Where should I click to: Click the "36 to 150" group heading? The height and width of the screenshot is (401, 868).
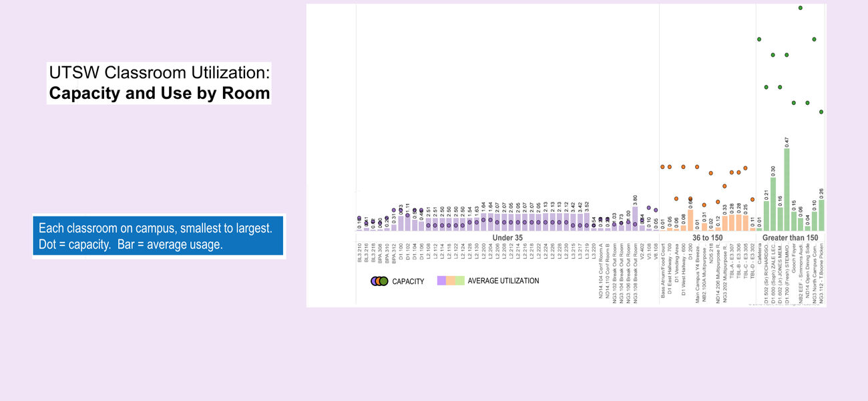[x=708, y=237]
